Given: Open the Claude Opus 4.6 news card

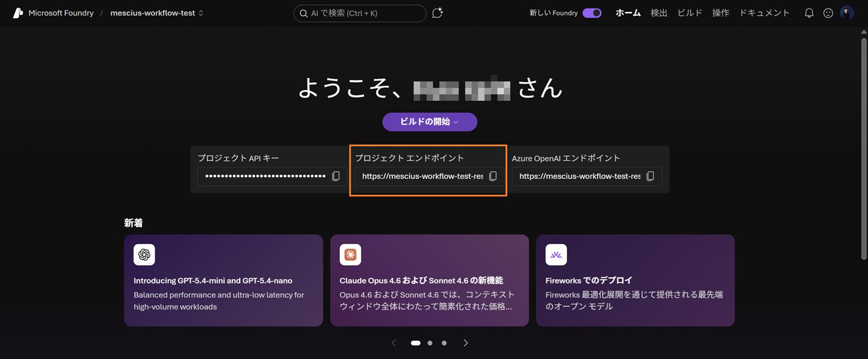Looking at the screenshot, I should (429, 280).
